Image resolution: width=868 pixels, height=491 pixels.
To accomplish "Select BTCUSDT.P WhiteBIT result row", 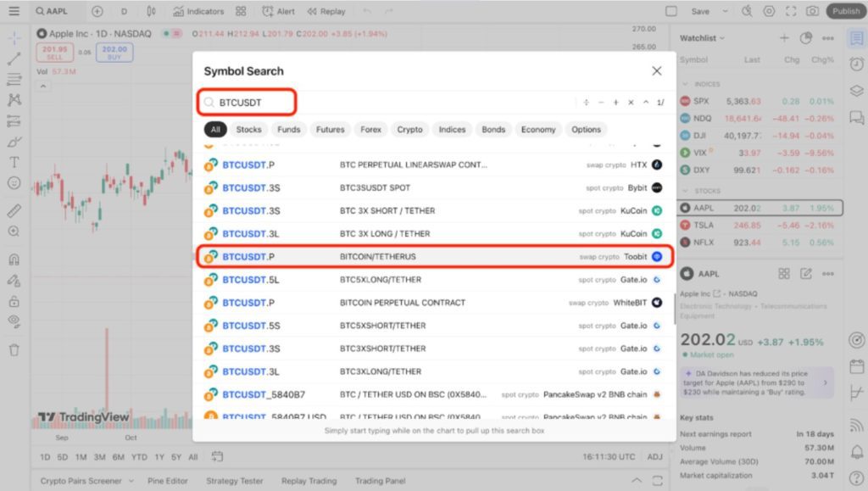I will coord(435,303).
